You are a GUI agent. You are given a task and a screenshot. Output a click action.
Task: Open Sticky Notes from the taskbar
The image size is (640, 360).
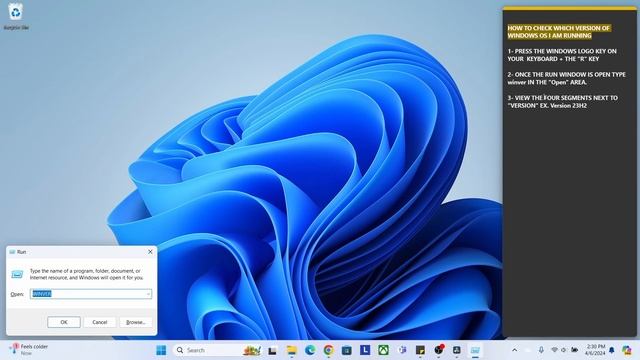pos(420,350)
